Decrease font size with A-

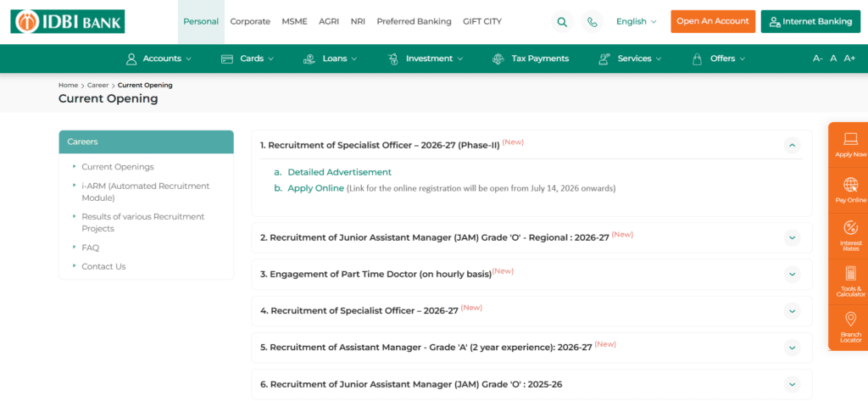(x=818, y=58)
